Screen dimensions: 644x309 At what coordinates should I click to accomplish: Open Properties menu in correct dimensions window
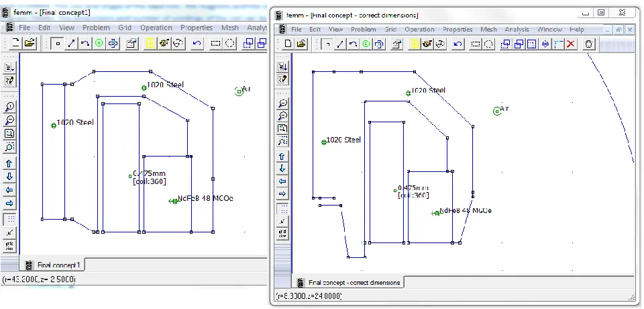[x=458, y=29]
